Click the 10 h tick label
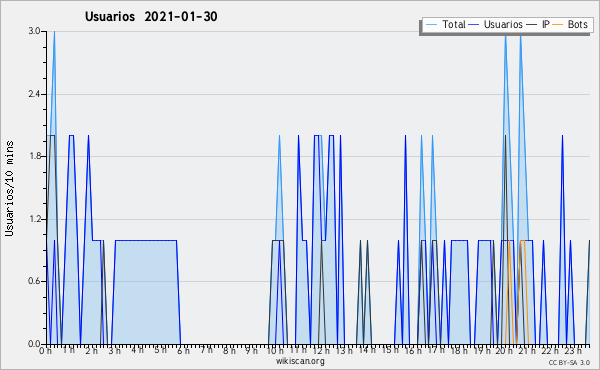This screenshot has height=370, width=600. (x=275, y=350)
